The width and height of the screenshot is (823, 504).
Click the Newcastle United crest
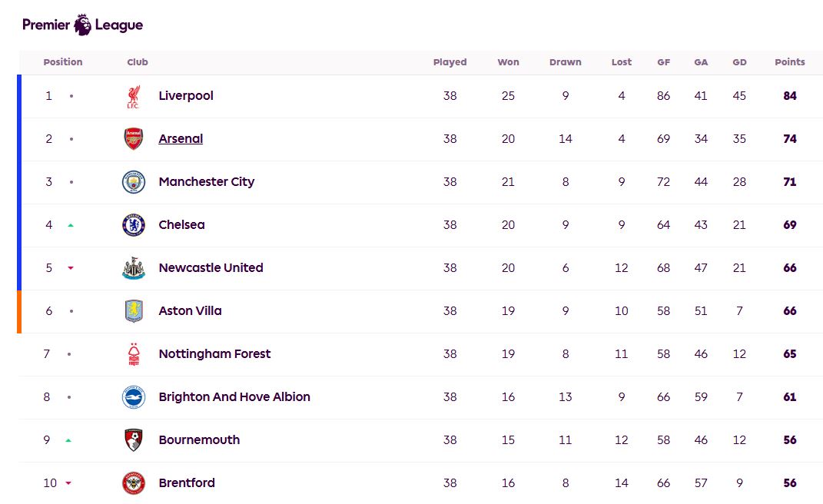coord(133,267)
